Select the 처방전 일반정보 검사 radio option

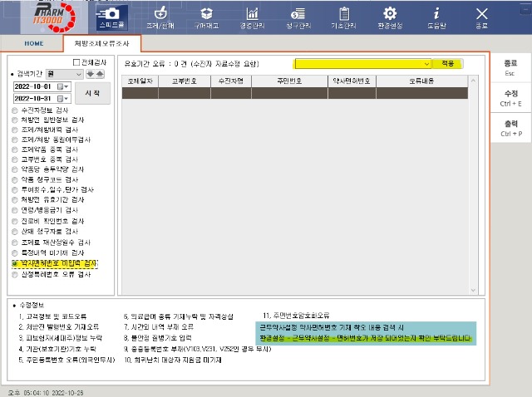coord(15,120)
